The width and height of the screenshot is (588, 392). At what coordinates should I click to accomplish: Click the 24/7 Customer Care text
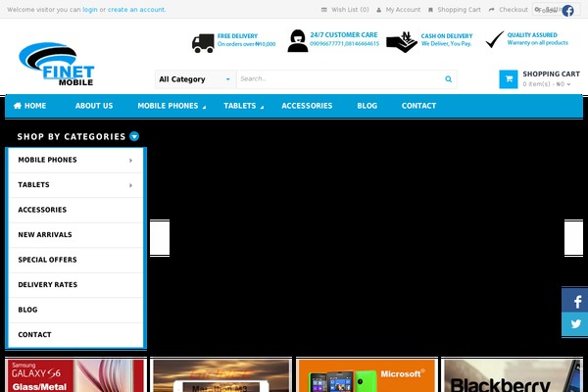pos(344,35)
